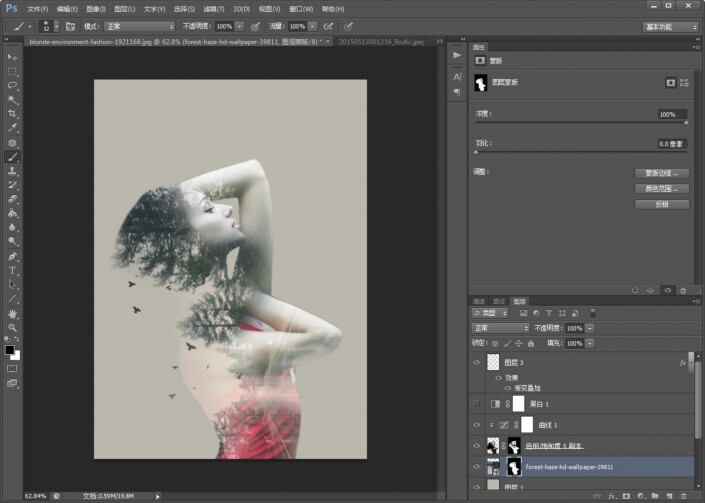Open the 基本功能 workspace dropdown
This screenshot has height=503, width=705.
[x=671, y=26]
